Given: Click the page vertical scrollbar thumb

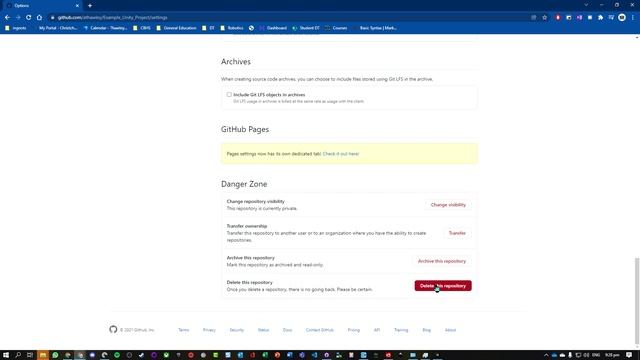Looking at the screenshot, I should coord(637,301).
